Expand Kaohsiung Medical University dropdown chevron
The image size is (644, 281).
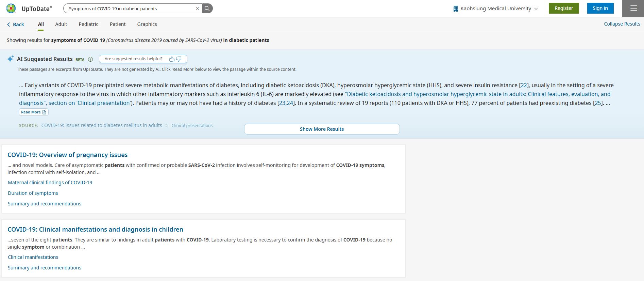coord(536,9)
